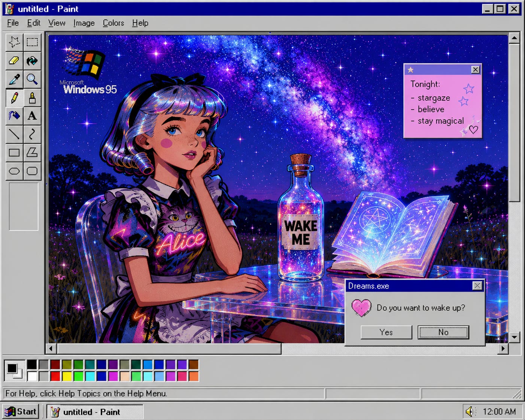The image size is (525, 420).
Task: Open the Colors menu
Action: click(113, 23)
